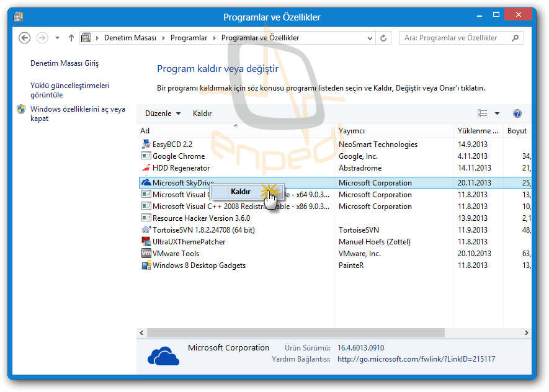
Task: Click horizontal scrollbar left arrow
Action: pos(141,333)
